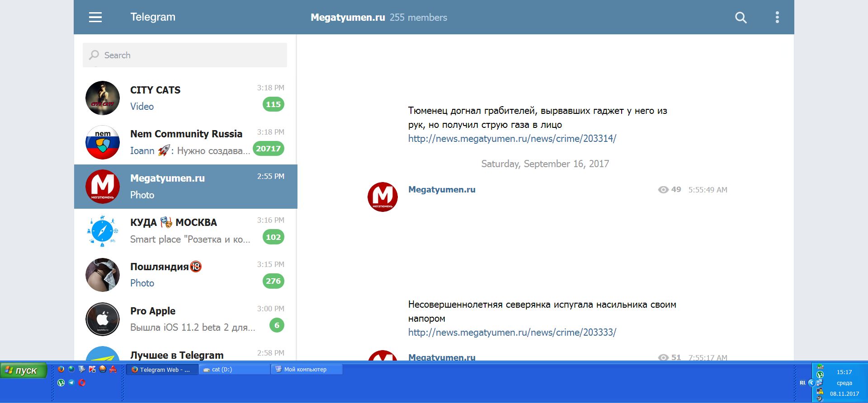Click the uTorrent tray icon

(x=820, y=375)
